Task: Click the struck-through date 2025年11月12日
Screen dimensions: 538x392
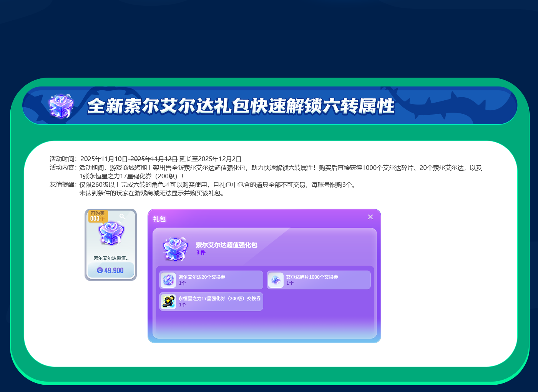Action: [154, 159]
